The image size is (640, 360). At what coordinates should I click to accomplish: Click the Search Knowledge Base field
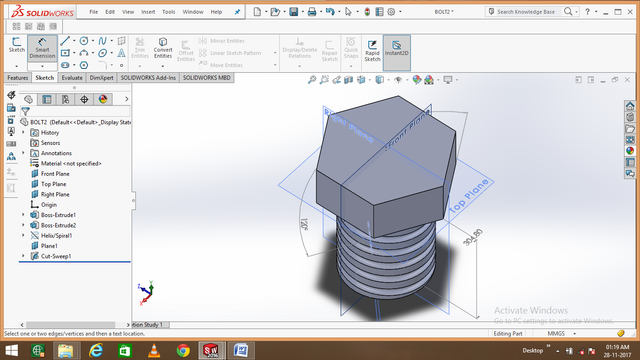[526, 12]
